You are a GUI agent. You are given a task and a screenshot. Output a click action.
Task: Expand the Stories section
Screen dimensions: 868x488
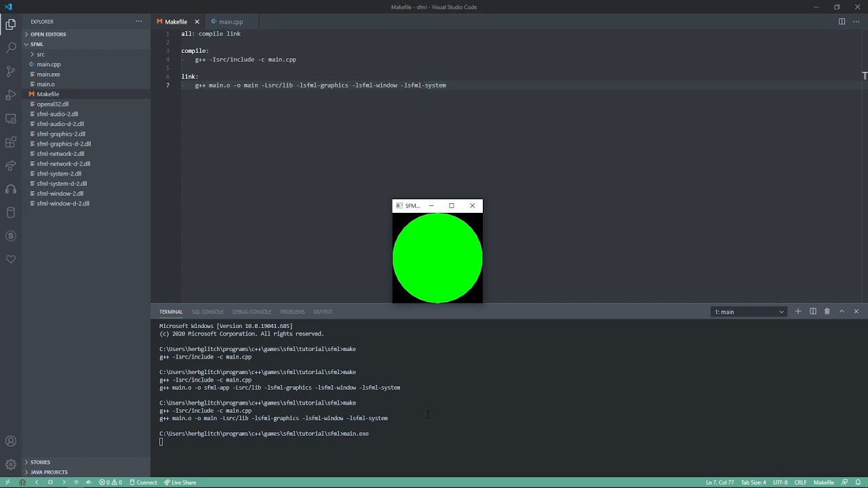click(86, 462)
